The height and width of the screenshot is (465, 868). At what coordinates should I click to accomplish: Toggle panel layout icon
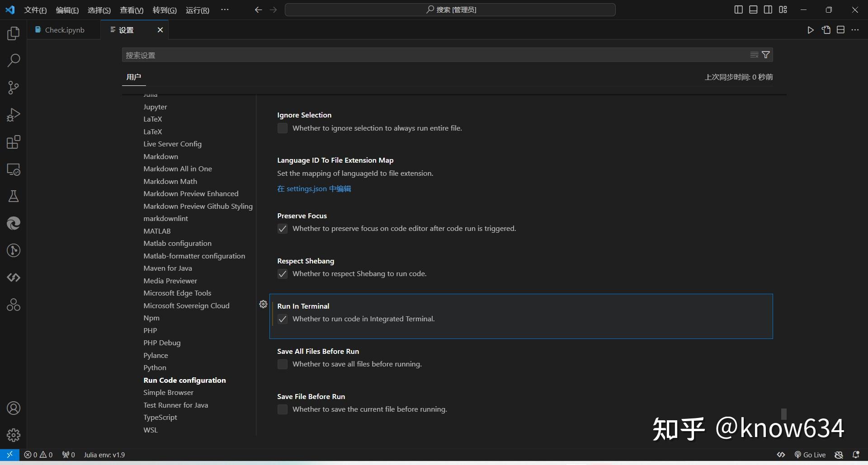pyautogui.click(x=753, y=9)
